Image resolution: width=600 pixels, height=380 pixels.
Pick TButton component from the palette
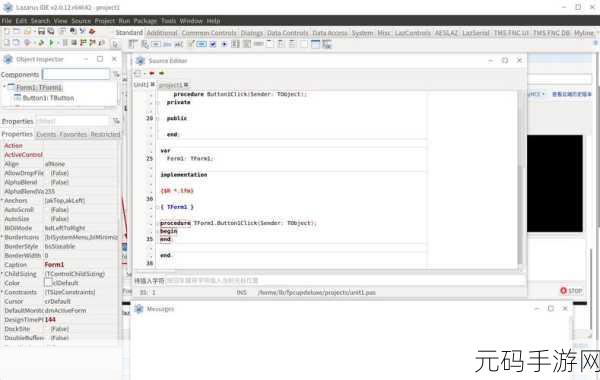(156, 44)
